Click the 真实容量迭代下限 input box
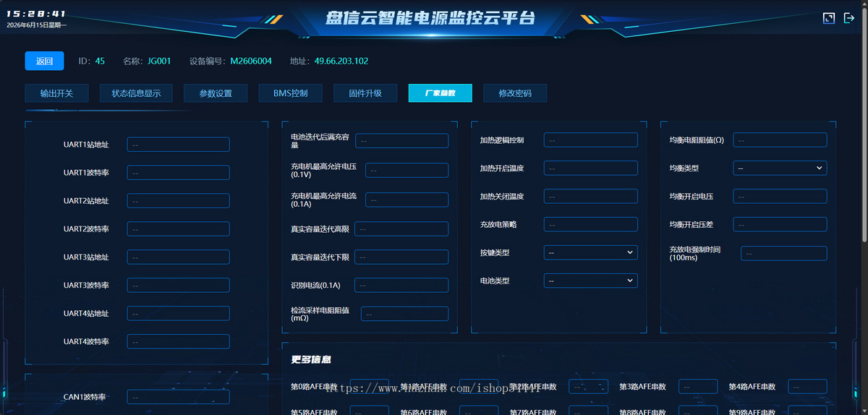The width and height of the screenshot is (868, 415). 401,257
